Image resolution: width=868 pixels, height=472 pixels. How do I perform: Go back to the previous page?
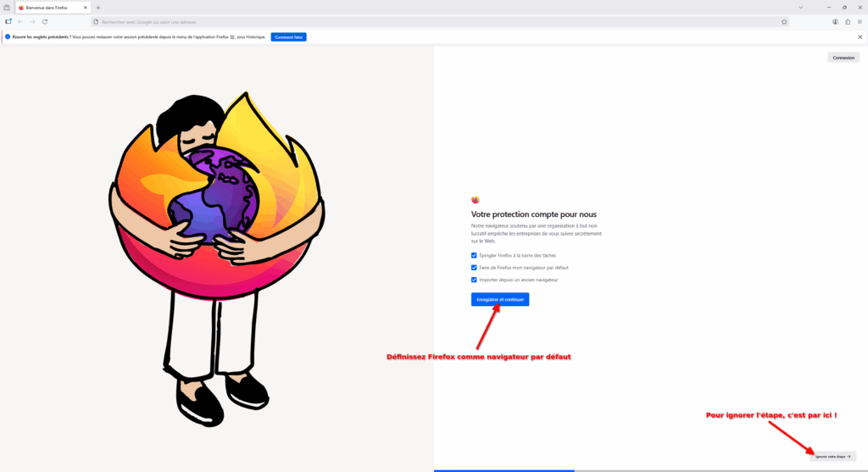(x=20, y=22)
